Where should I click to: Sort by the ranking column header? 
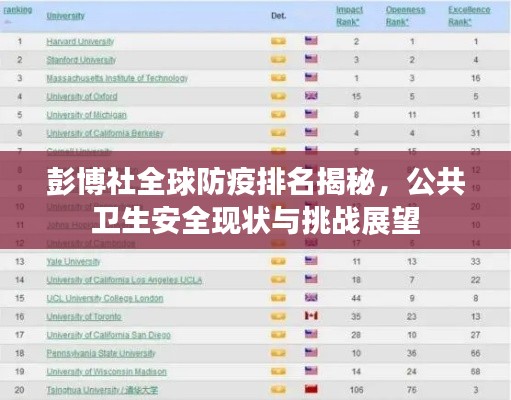coord(18,10)
